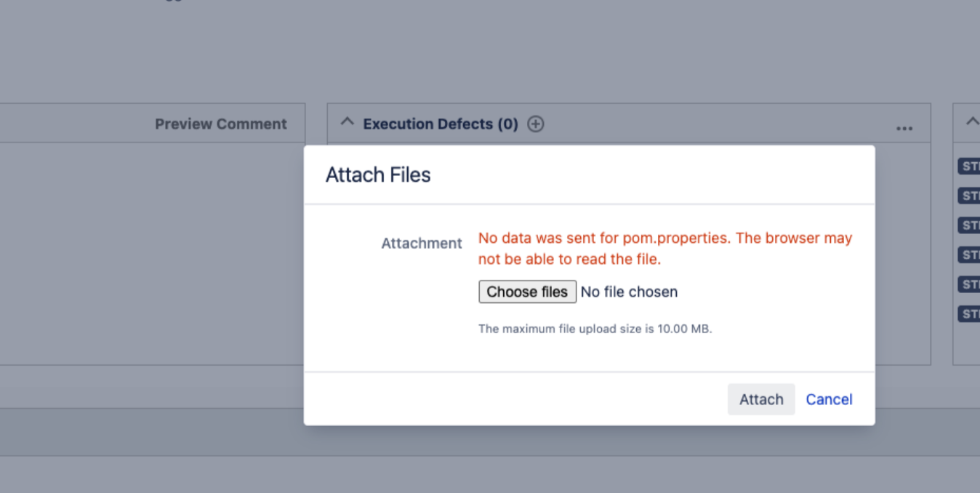Click the Cancel link in the dialog
The height and width of the screenshot is (493, 980).
point(829,399)
